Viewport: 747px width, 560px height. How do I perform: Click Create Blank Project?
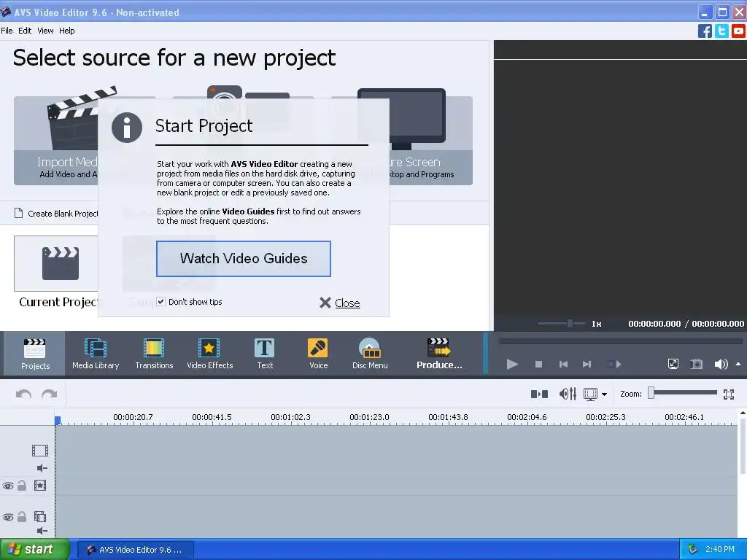tap(56, 214)
